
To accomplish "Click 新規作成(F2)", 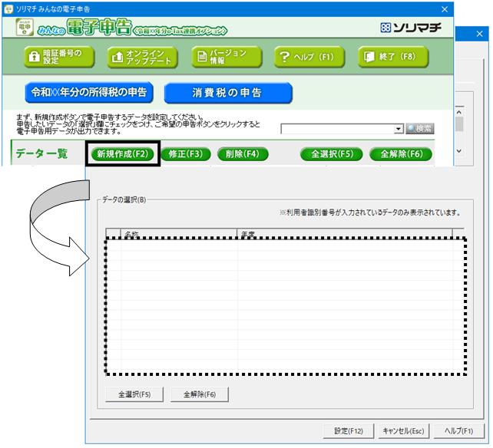I will pyautogui.click(x=123, y=154).
